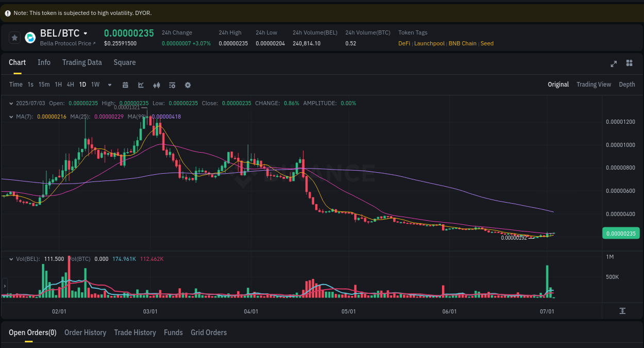Select the chart style line icon
The width and height of the screenshot is (644, 348).
pyautogui.click(x=141, y=85)
